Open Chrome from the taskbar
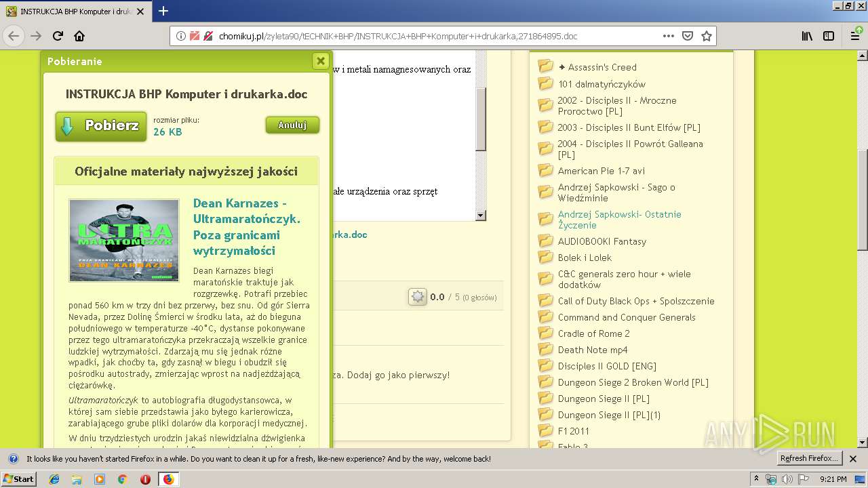The width and height of the screenshot is (868, 488). click(122, 479)
